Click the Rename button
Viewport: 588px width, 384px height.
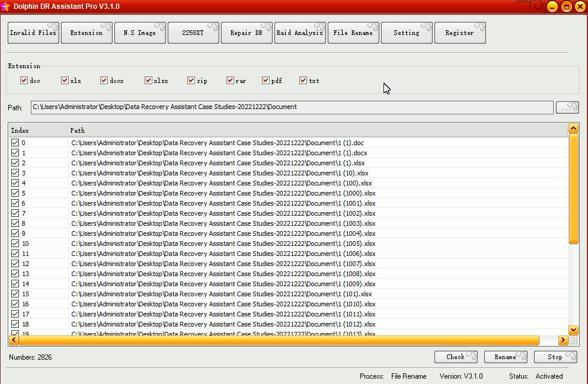(x=506, y=357)
